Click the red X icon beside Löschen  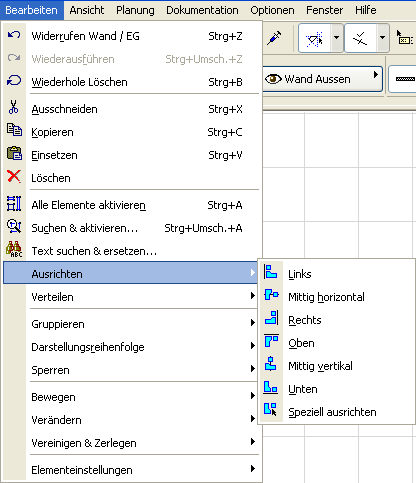point(14,176)
